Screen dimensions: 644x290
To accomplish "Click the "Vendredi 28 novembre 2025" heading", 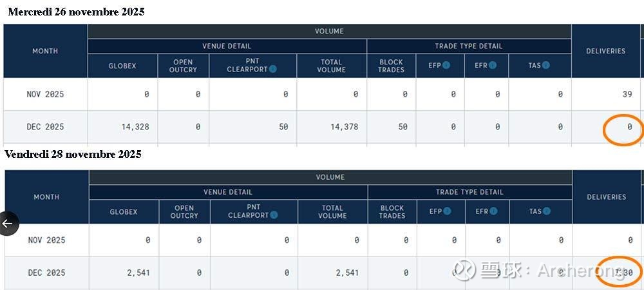I will [73, 155].
